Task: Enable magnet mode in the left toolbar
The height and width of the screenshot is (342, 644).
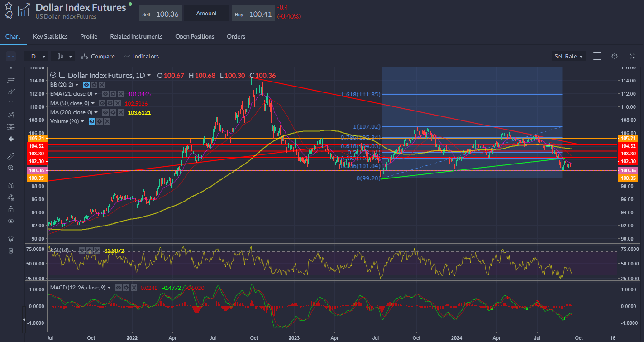Action: click(x=11, y=185)
